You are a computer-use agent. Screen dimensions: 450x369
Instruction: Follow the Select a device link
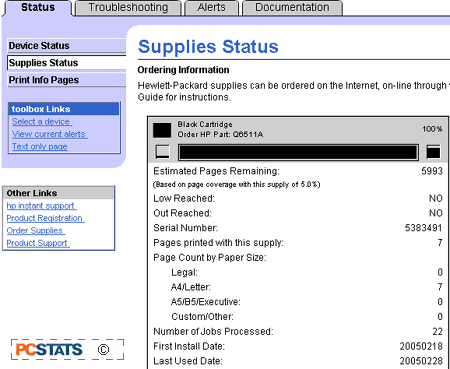[x=42, y=122]
